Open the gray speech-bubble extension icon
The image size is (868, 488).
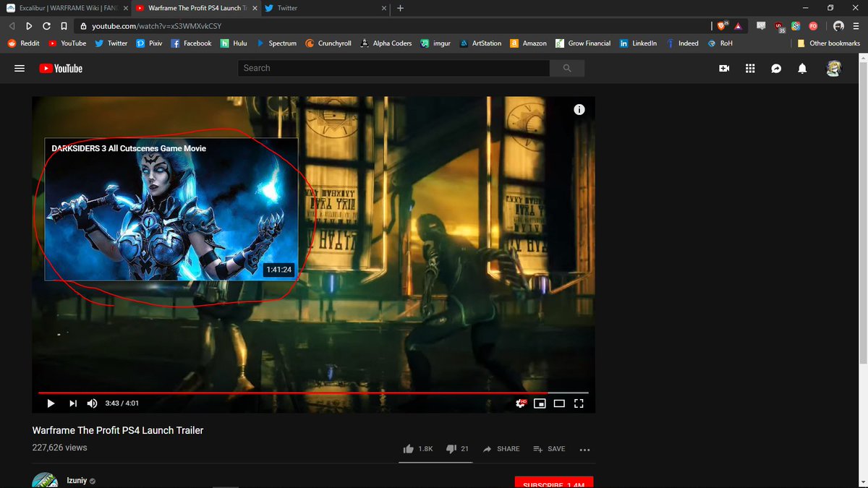[761, 26]
